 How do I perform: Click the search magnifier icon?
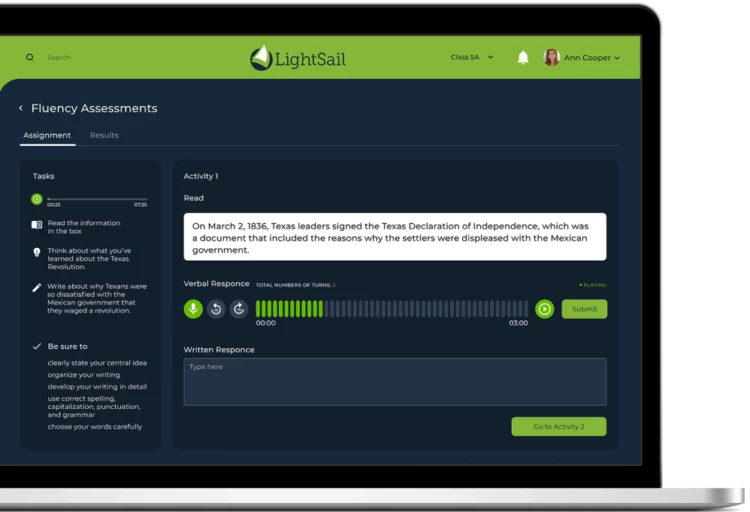[x=30, y=58]
